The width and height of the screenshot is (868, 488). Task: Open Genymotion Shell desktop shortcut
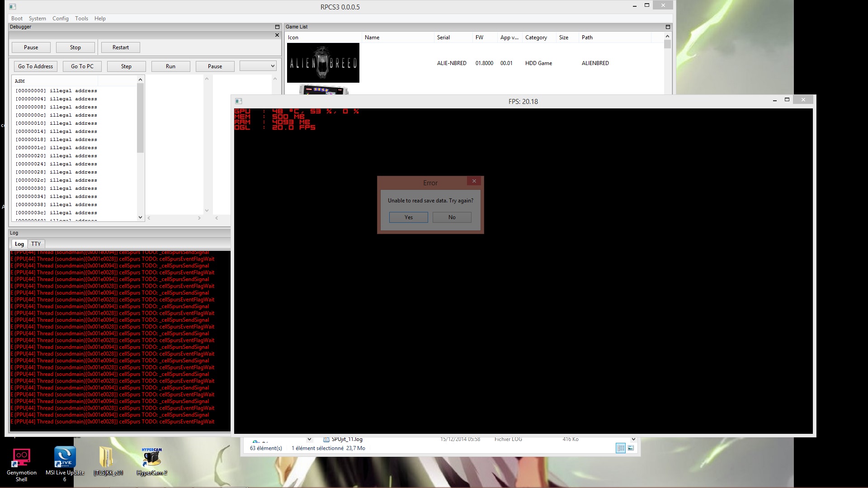point(21,458)
